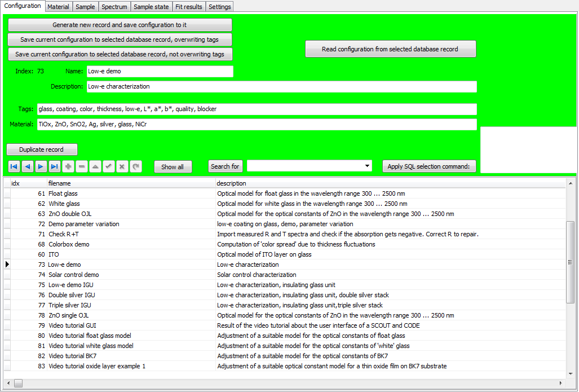Click the refresh data icon
Screen dimensions: 579x392
(x=135, y=166)
